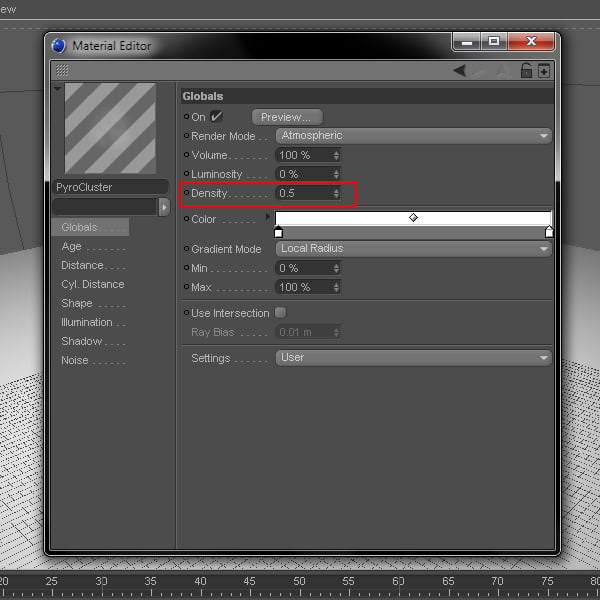Click the Luminosity spinner arrows
The width and height of the screenshot is (600, 600).
click(336, 174)
